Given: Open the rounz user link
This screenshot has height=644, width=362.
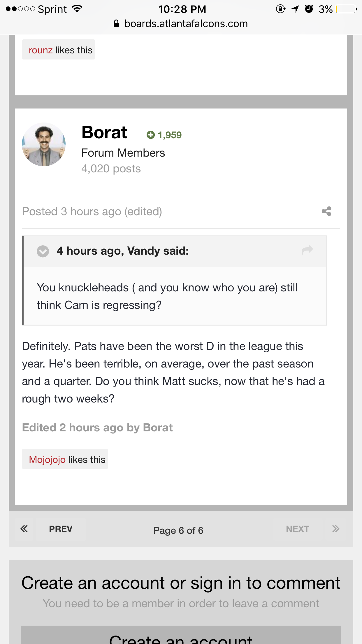Looking at the screenshot, I should click(x=41, y=50).
